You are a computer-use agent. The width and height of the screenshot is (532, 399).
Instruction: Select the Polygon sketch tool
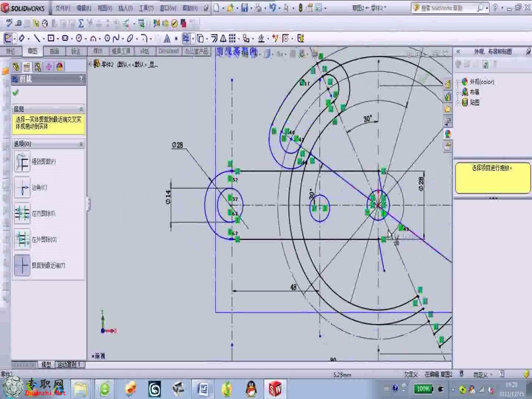click(x=107, y=38)
